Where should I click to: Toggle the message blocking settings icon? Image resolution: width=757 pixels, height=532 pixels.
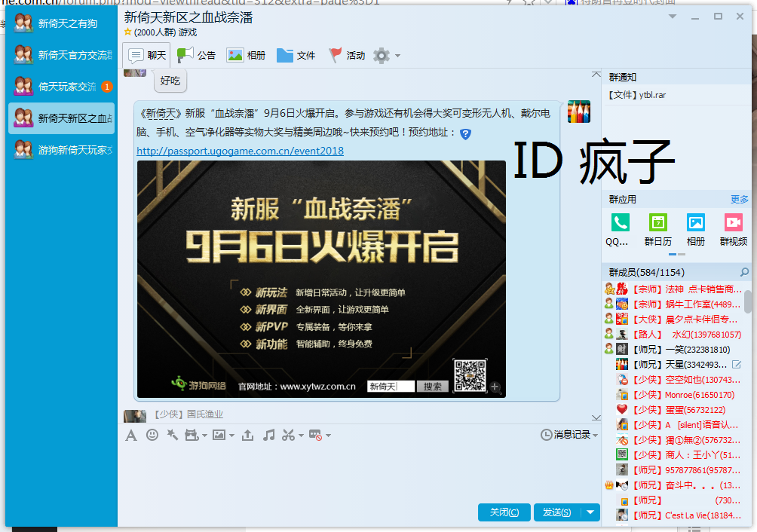tap(314, 436)
